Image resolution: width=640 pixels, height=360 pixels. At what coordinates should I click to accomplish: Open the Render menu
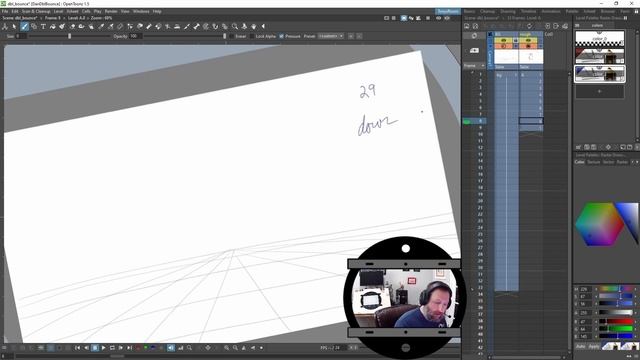click(x=111, y=11)
